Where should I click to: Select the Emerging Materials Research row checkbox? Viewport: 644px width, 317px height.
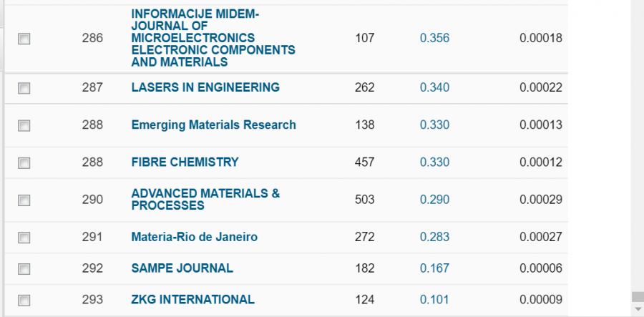point(24,126)
